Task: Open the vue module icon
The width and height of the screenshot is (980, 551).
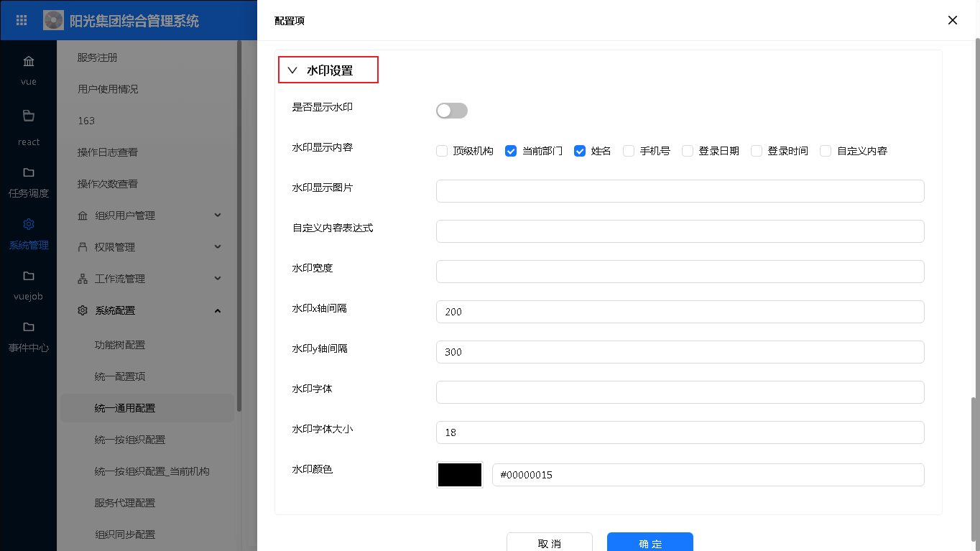Action: 29,60
